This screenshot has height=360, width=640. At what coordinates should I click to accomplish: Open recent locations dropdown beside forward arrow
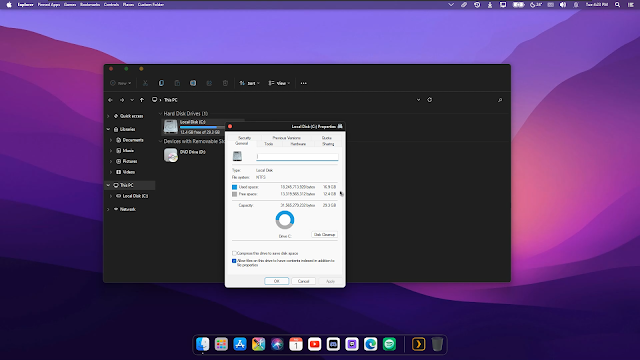click(x=132, y=100)
